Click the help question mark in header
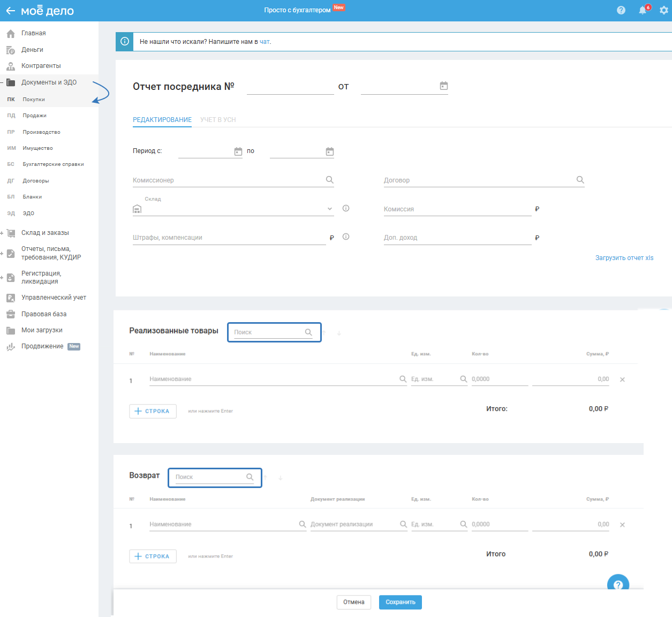Screen dimensions: 672x617 click(x=621, y=11)
